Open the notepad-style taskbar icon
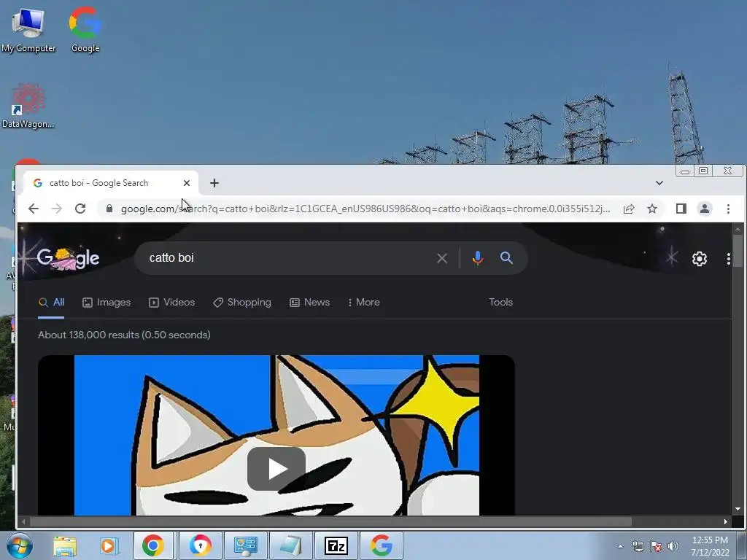 (x=290, y=545)
